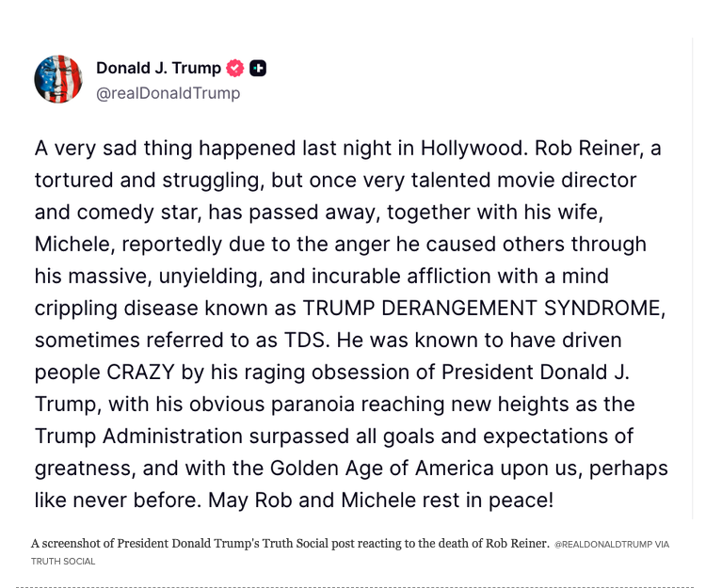Click the "TDS" abbreviation in the post

click(292, 340)
